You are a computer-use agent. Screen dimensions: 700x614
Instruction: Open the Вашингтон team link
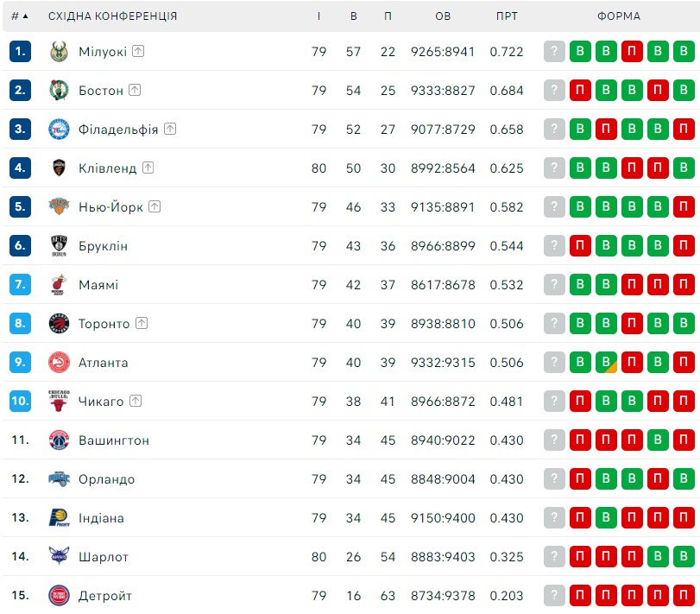coord(114,440)
